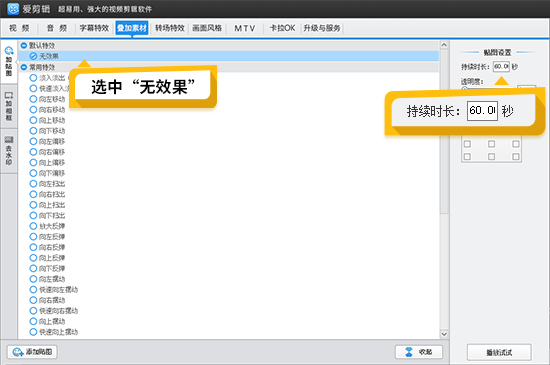
Task: Check the bottom-left box in the sticker position grid
Action: (x=467, y=157)
